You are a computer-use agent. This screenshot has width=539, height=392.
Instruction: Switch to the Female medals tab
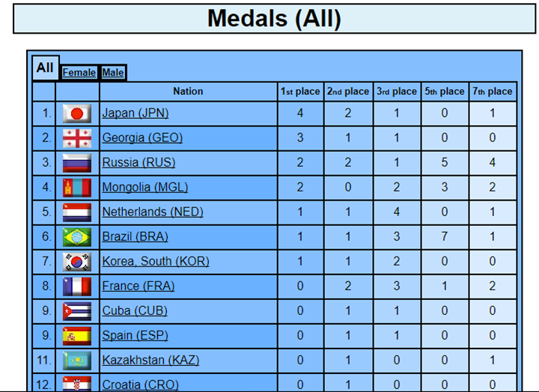point(79,73)
